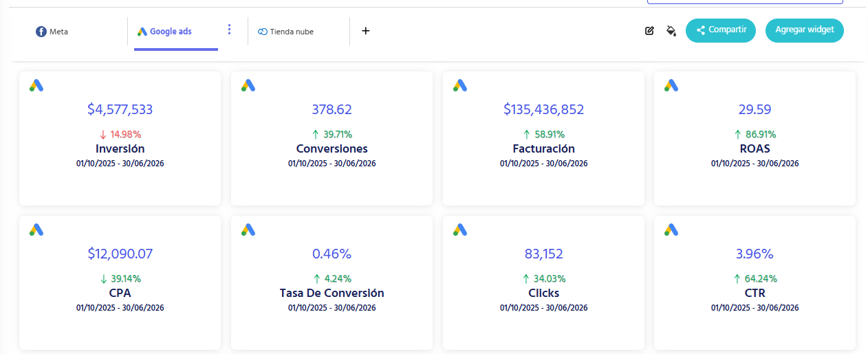Open the Conversiones widget card
The image size is (868, 354).
[332, 138]
